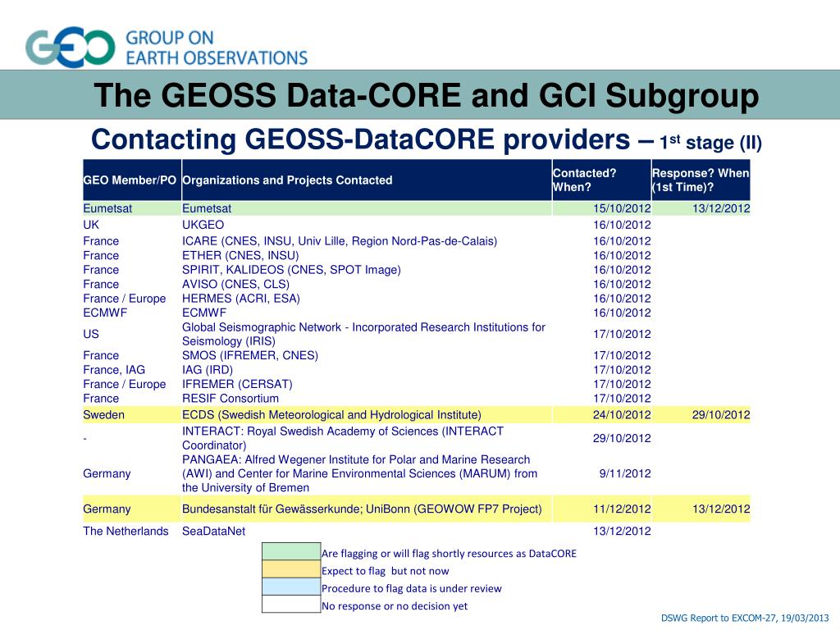Click the ECMWF organization cell
The image size is (840, 630).
(204, 313)
